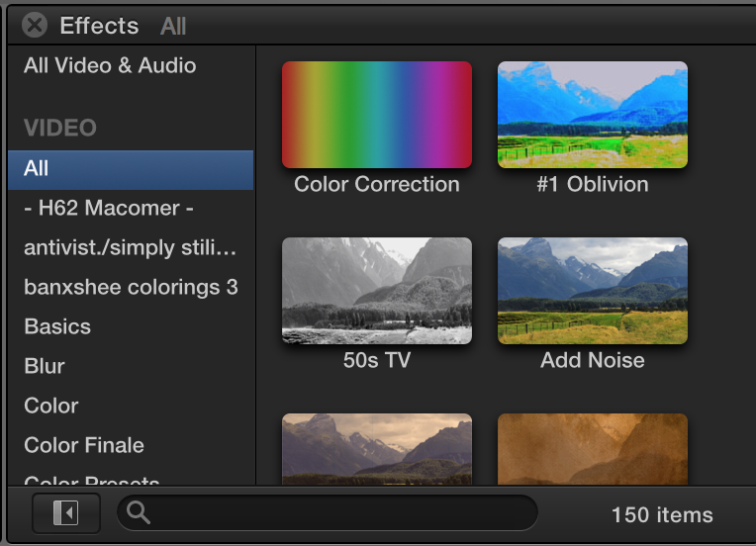Image resolution: width=756 pixels, height=546 pixels.
Task: Show the Basics effects category
Action: 57,327
